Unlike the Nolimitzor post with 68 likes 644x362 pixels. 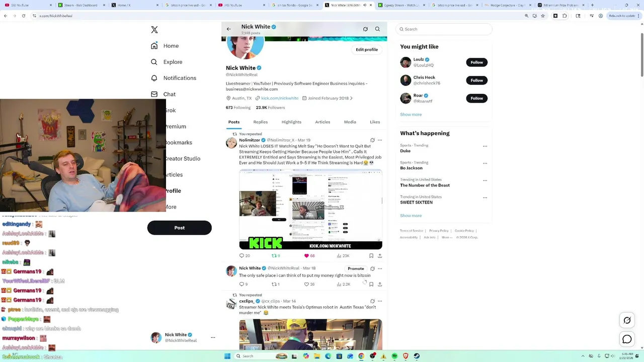coord(309,255)
